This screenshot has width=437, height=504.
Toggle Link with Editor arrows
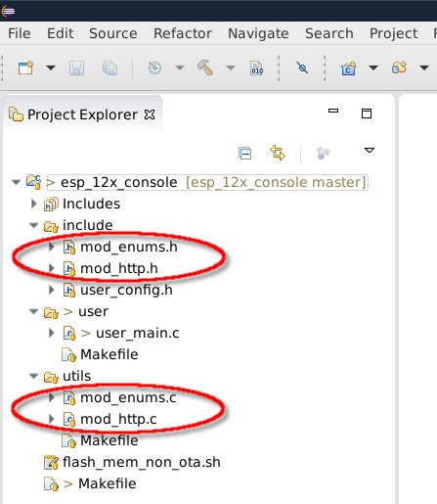pyautogui.click(x=278, y=153)
